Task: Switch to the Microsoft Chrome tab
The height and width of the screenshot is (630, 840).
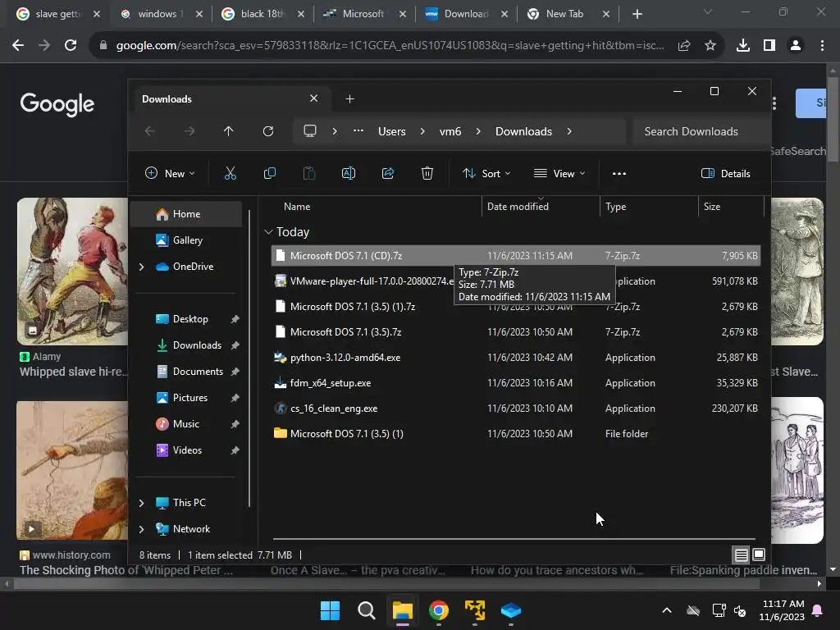Action: click(364, 14)
